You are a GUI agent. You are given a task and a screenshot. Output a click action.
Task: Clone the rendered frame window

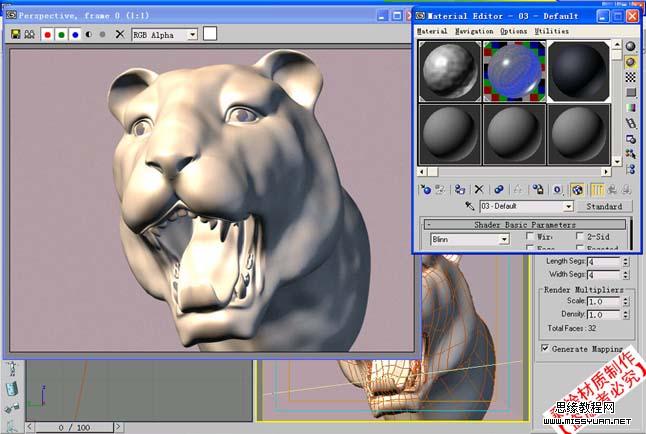29,34
